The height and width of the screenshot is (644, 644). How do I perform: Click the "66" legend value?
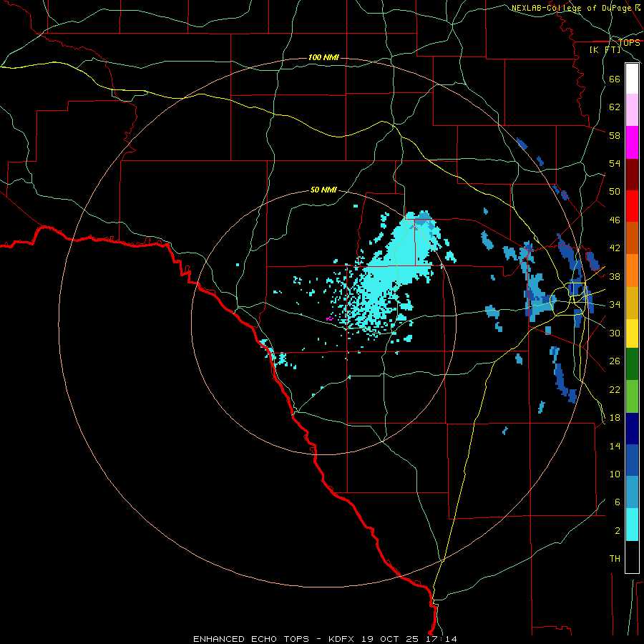click(x=615, y=79)
